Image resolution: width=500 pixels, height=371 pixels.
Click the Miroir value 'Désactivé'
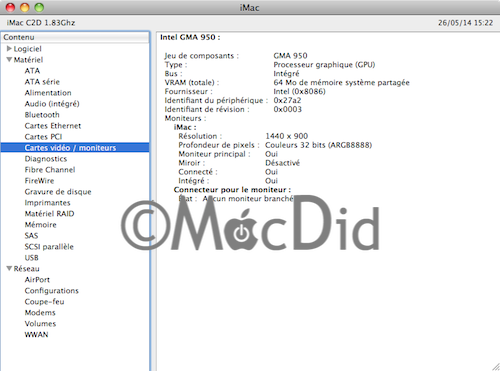point(282,163)
